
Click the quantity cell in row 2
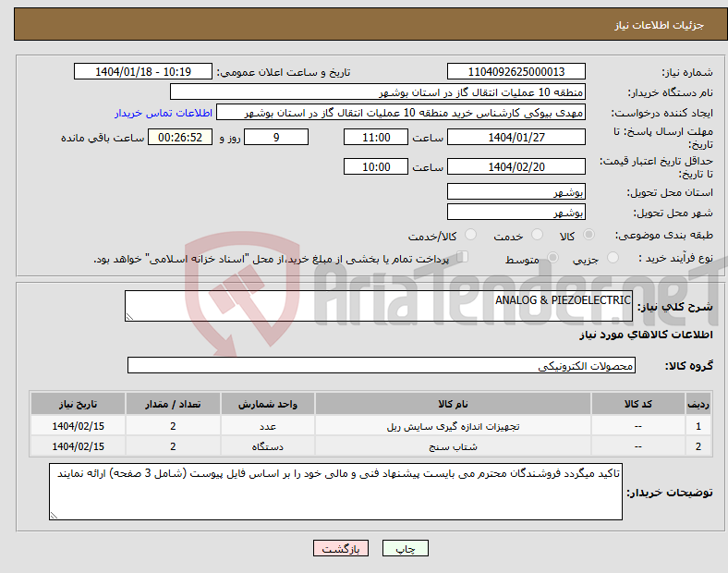coord(173,446)
